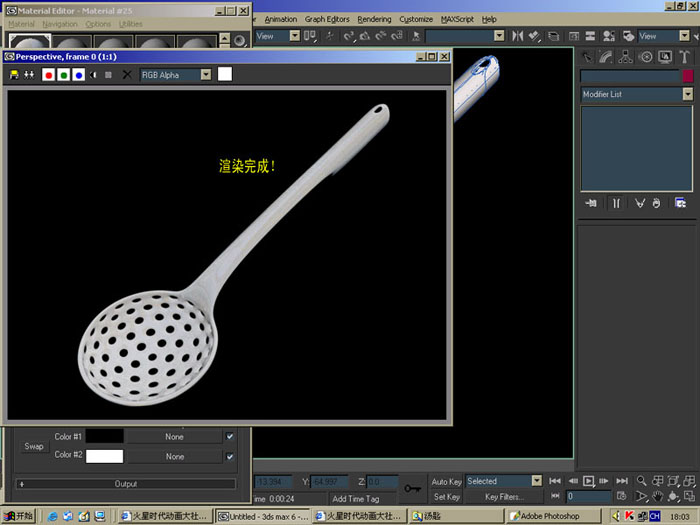Click the Pin Stack icon
Screen dimensions: 700x525
click(x=591, y=203)
